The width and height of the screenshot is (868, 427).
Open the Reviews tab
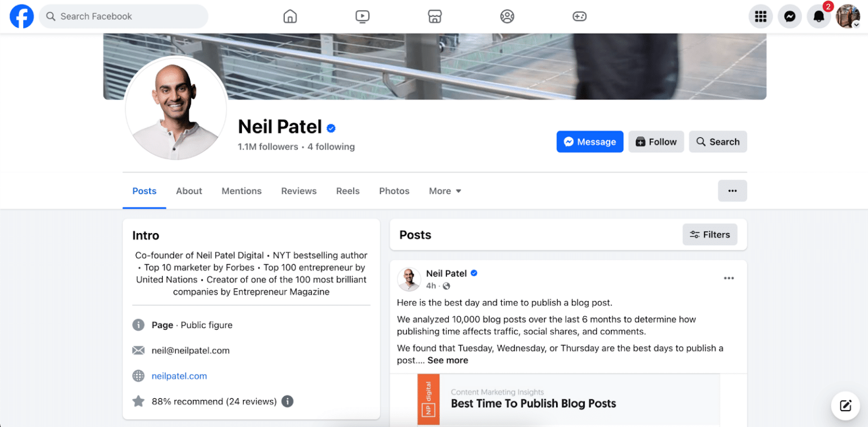298,191
